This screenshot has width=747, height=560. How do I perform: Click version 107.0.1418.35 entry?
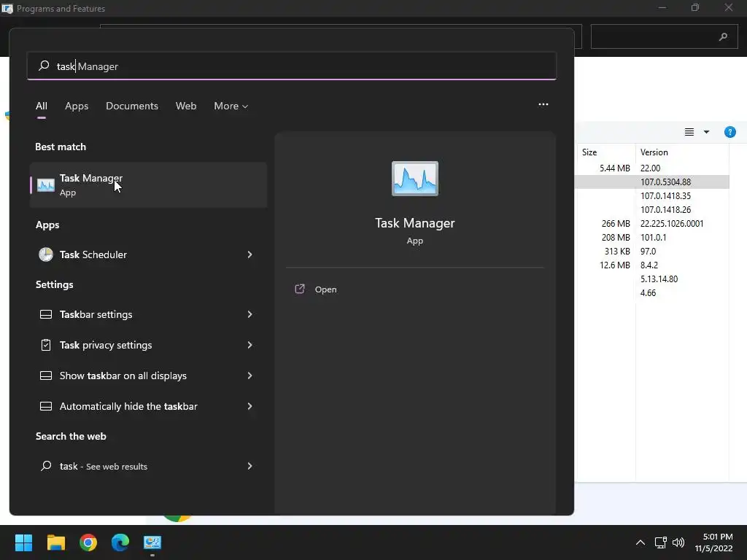coord(665,195)
